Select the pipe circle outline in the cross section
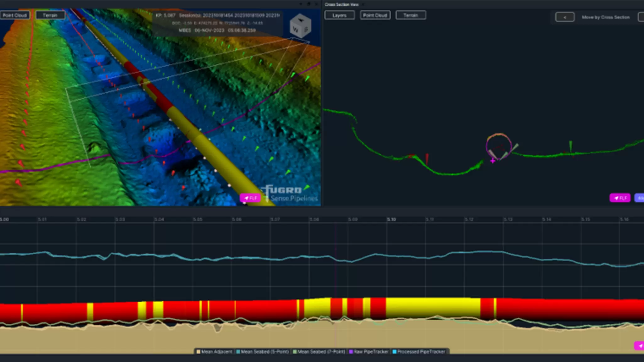 coord(499,146)
